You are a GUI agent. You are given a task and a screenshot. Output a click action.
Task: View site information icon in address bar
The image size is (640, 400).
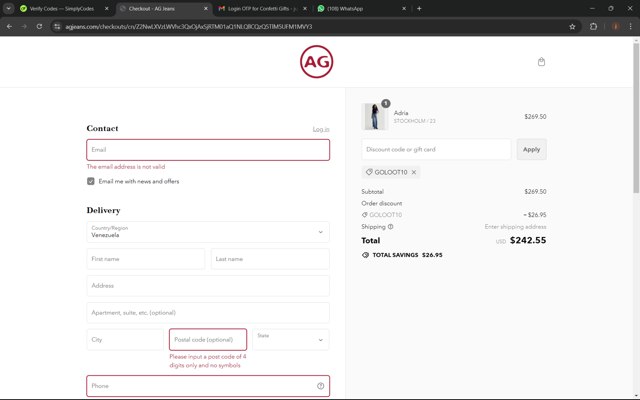pos(57,27)
